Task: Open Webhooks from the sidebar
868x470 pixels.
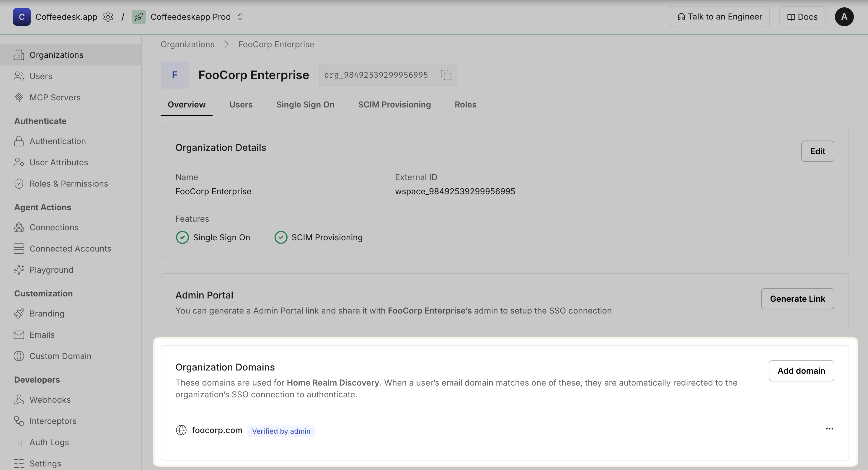Action: [50, 399]
